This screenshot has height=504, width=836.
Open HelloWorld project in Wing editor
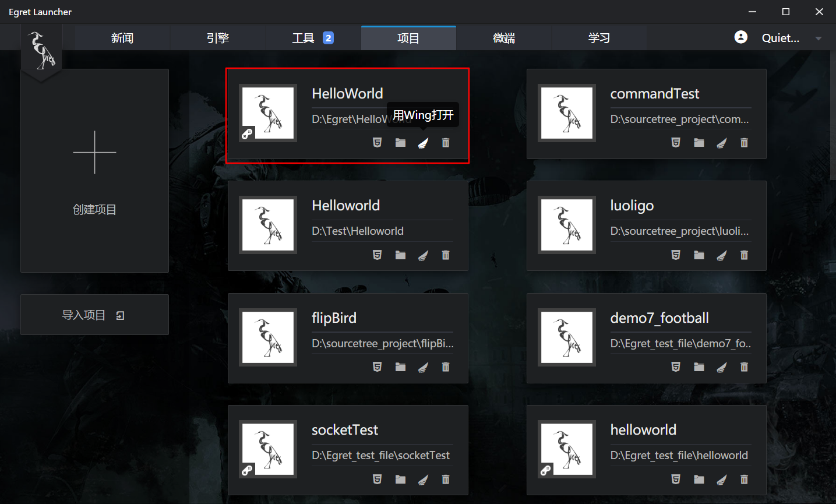pyautogui.click(x=423, y=143)
